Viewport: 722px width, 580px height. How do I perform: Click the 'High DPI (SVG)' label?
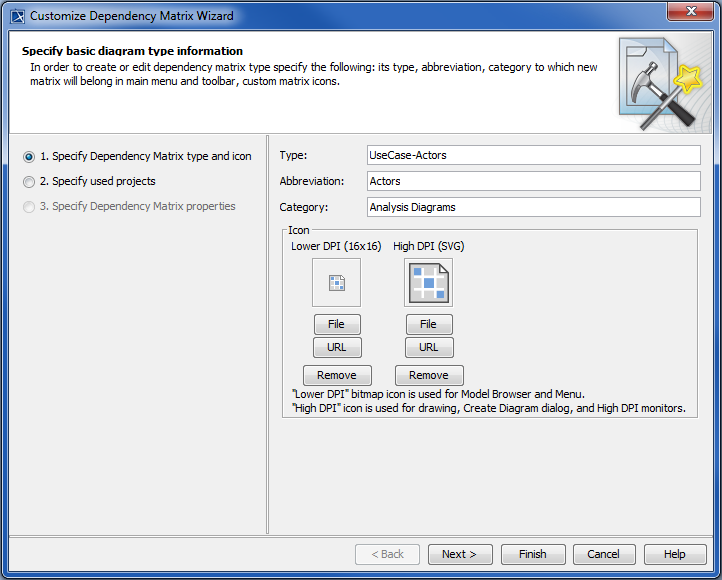pos(429,246)
